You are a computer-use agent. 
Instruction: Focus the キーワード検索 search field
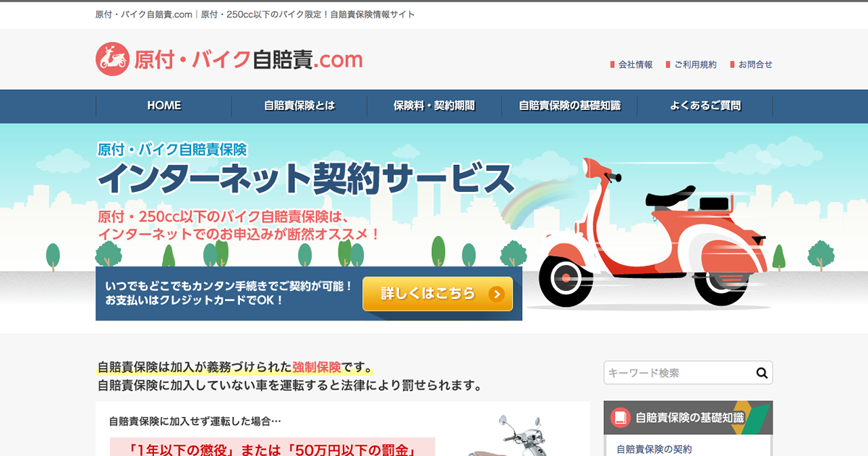tap(678, 373)
